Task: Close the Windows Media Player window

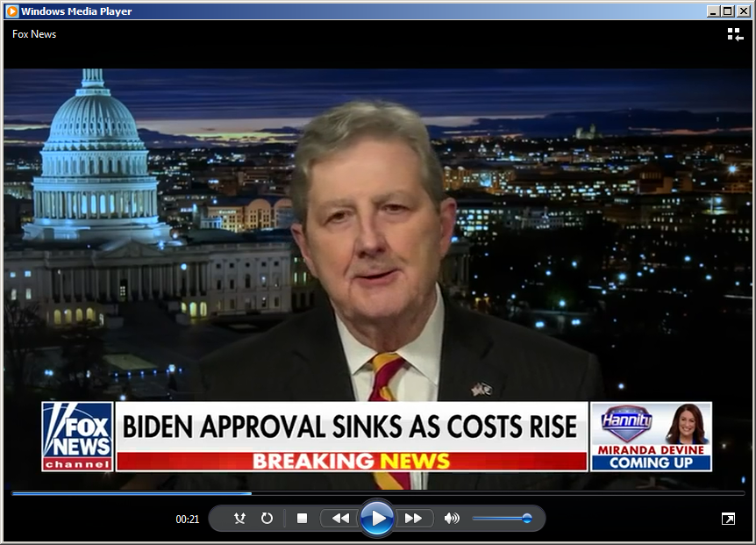Action: [744, 11]
